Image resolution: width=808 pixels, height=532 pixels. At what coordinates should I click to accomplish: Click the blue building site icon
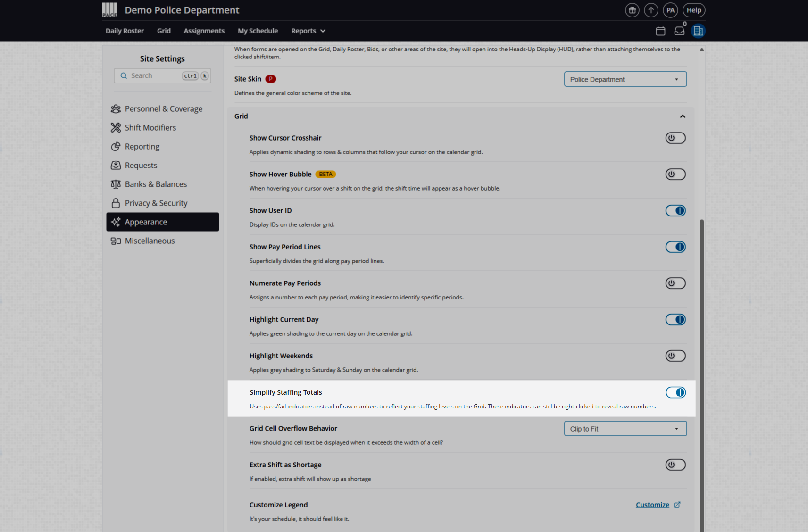pyautogui.click(x=698, y=31)
